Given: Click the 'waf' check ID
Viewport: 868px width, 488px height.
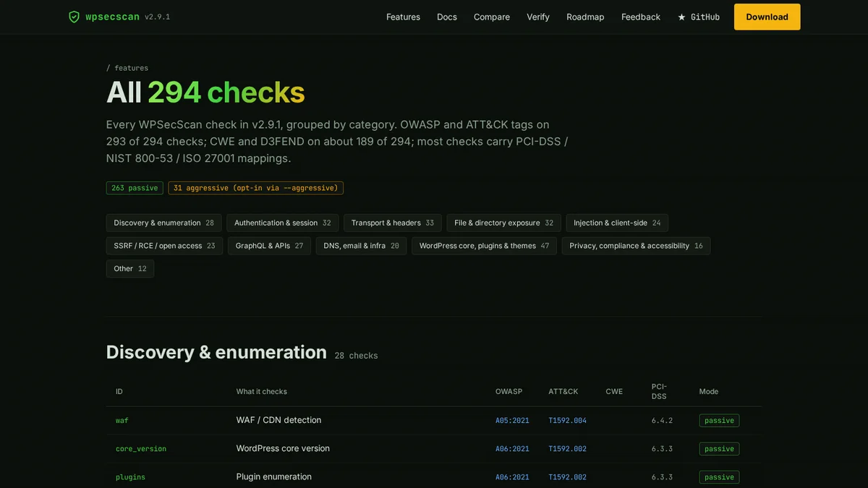Looking at the screenshot, I should point(122,420).
